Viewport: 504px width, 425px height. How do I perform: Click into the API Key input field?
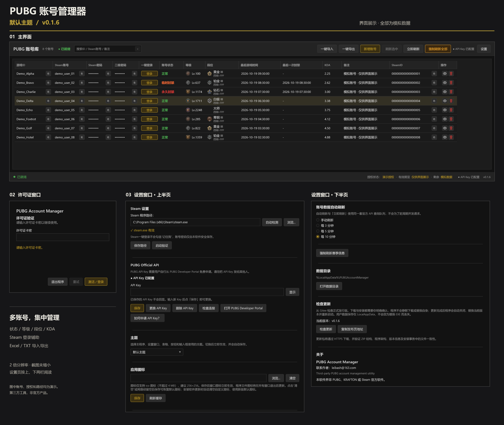[x=207, y=292]
